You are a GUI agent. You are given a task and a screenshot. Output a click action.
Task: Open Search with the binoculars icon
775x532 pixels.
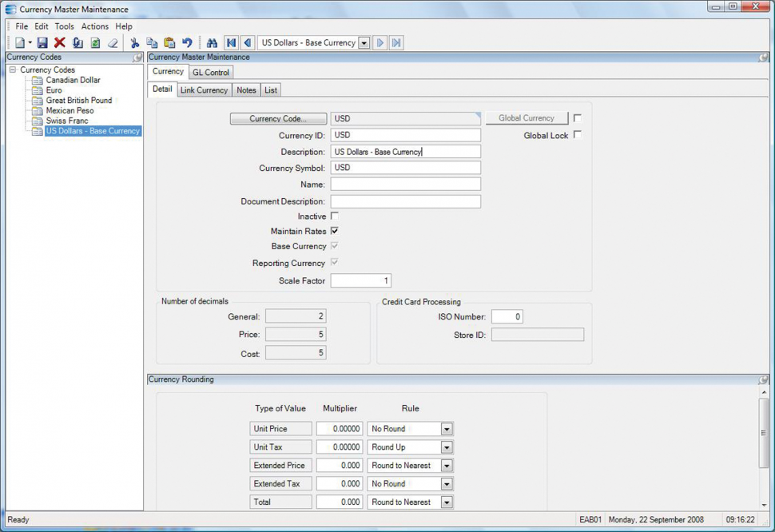(212, 43)
